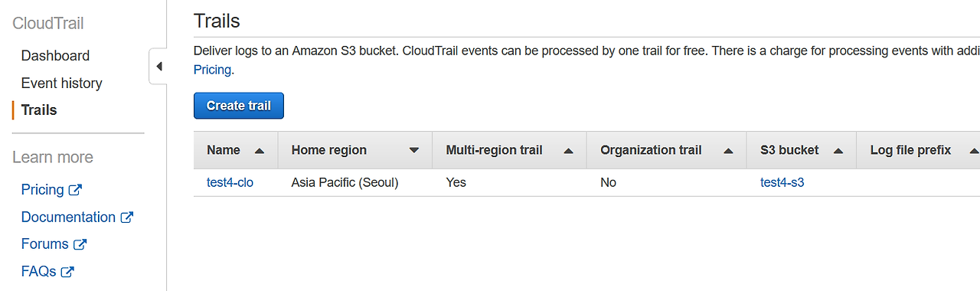980x291 pixels.
Task: Sort by the Multi-region trail column arrow
Action: pos(568,151)
